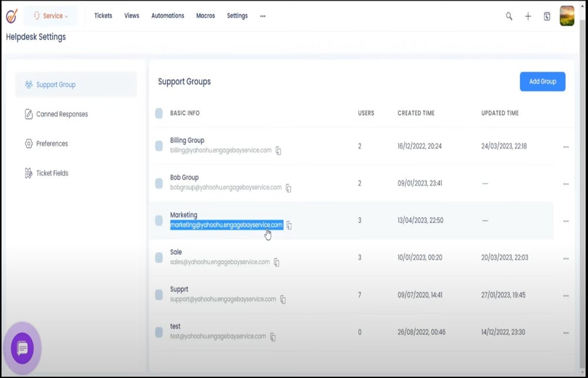
Task: Open the more options menu for Billing Group
Action: point(566,147)
